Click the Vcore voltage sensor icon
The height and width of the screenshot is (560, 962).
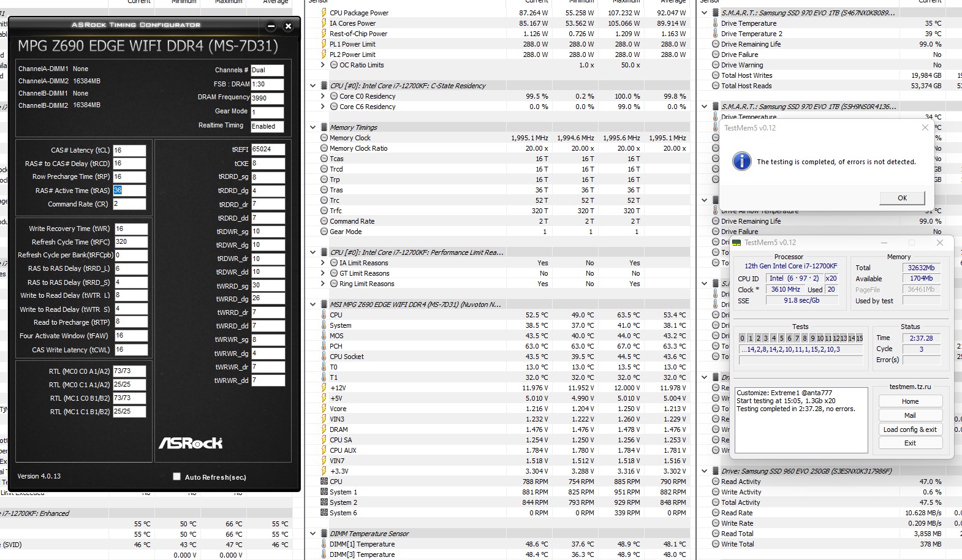(324, 409)
